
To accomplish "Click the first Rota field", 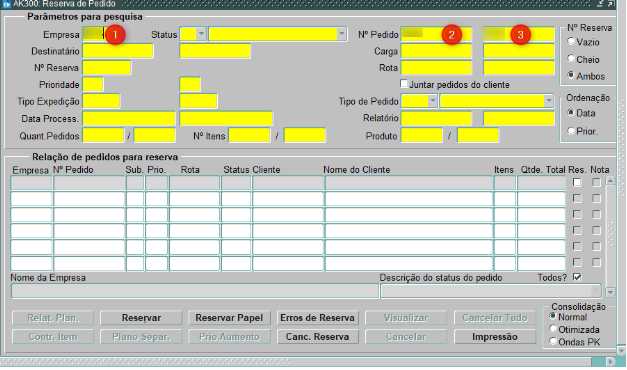I will tap(436, 68).
